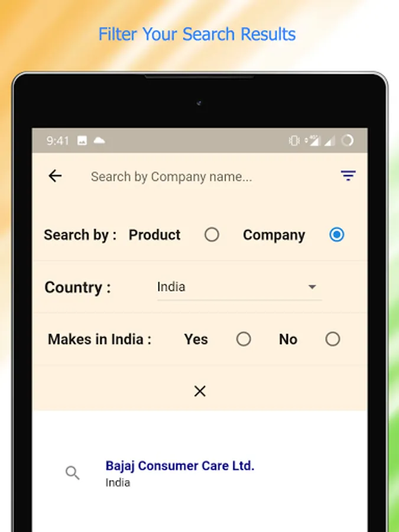Tap the vibrate mode status icon
Image resolution: width=399 pixels, height=532 pixels.
tap(294, 141)
